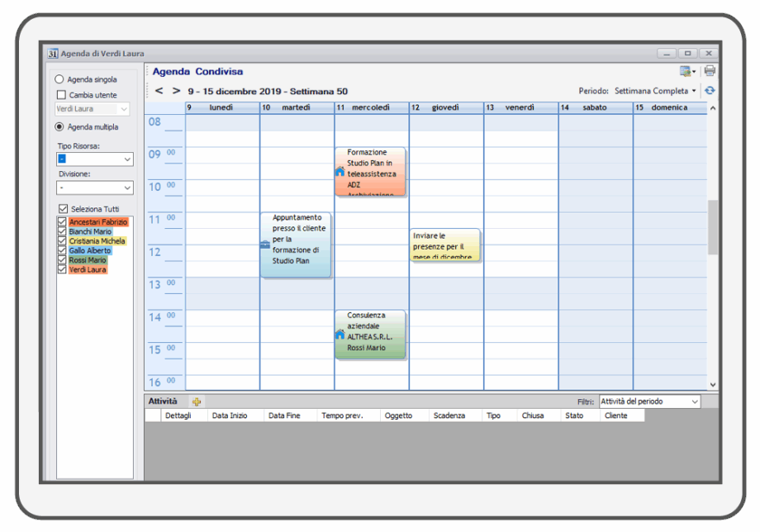Add new activity with plus icon
Image resolution: width=760 pixels, height=532 pixels.
pyautogui.click(x=197, y=401)
